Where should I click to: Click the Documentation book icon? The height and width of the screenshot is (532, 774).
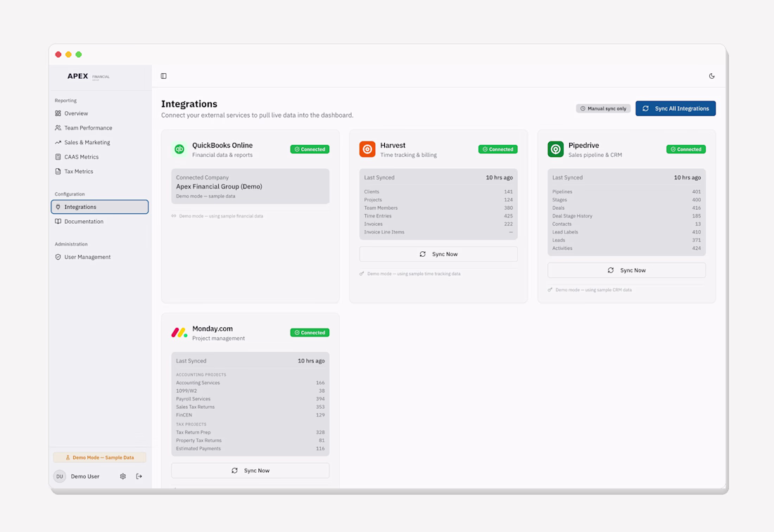58,222
